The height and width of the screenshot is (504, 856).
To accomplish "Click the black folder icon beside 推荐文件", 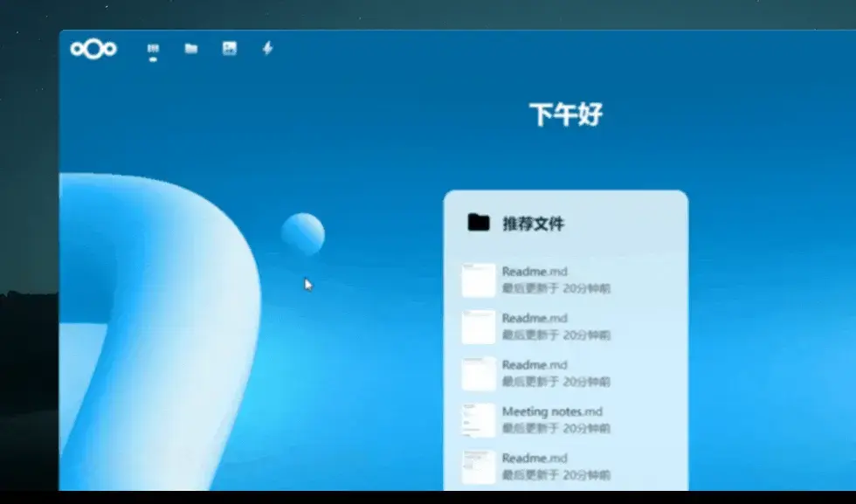I will click(x=478, y=223).
